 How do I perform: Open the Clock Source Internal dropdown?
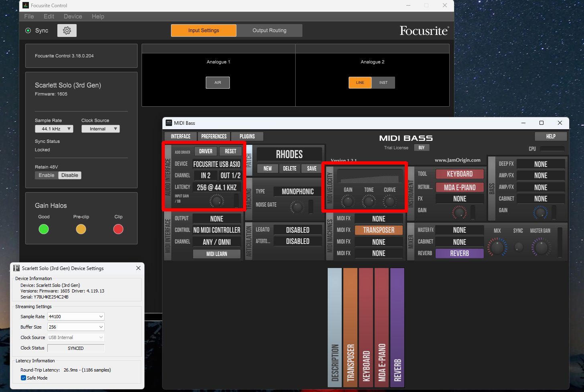click(101, 129)
